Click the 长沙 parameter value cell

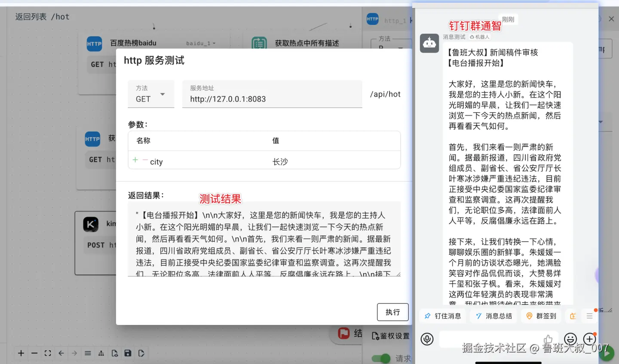click(x=280, y=162)
